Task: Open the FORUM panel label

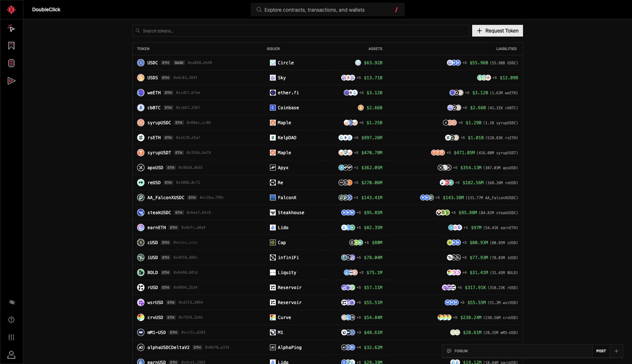Action: 461,351
